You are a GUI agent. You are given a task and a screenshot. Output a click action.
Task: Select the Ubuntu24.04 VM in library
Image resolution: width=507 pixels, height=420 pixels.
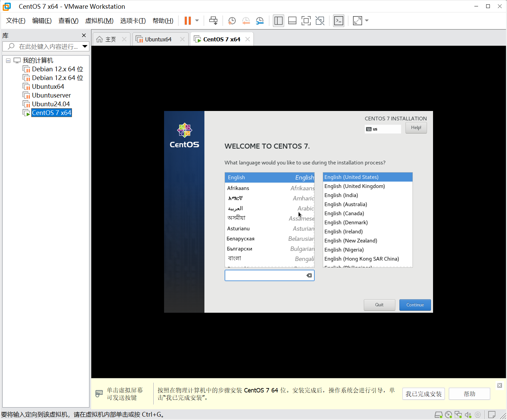[x=51, y=104]
